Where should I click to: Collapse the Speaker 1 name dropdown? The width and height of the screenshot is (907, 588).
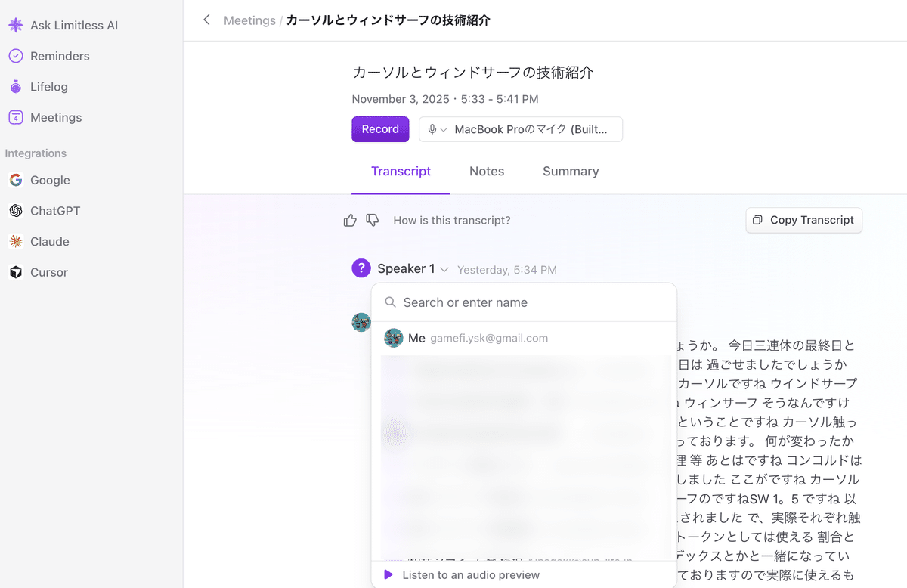click(x=444, y=270)
